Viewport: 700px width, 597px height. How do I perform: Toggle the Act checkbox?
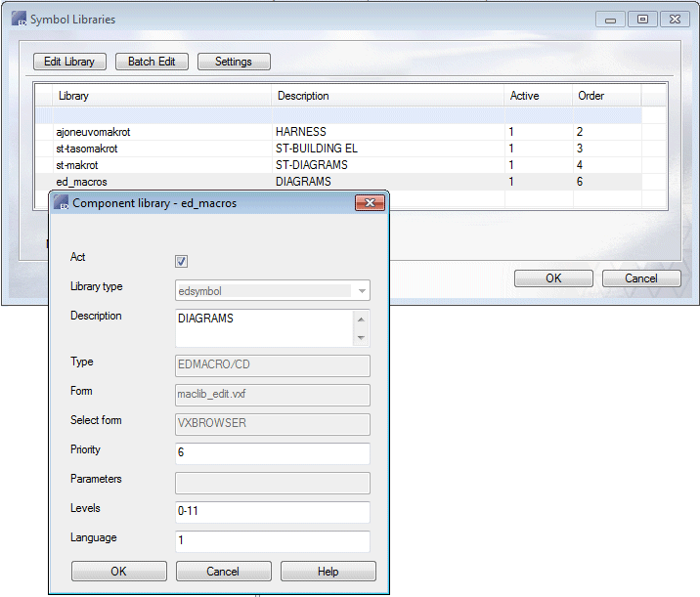181,261
